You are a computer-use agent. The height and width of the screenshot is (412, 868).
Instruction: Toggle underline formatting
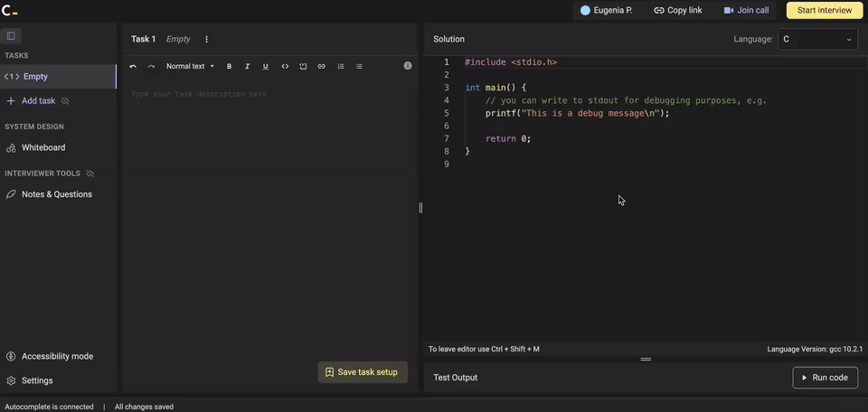[x=265, y=66]
